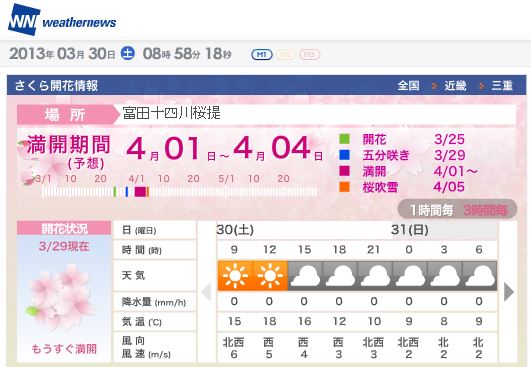
Task: Click the 30(土) date header
Action: [235, 230]
